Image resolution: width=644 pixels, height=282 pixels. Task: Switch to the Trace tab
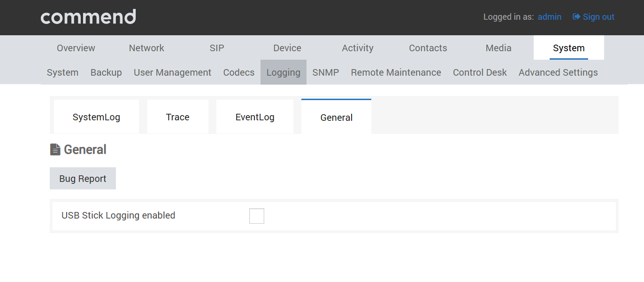tap(177, 117)
